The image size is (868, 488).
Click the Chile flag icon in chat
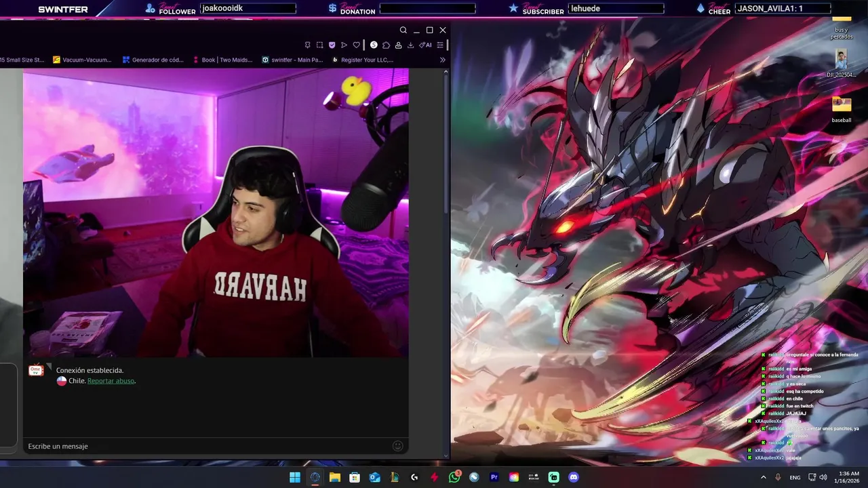[61, 381]
